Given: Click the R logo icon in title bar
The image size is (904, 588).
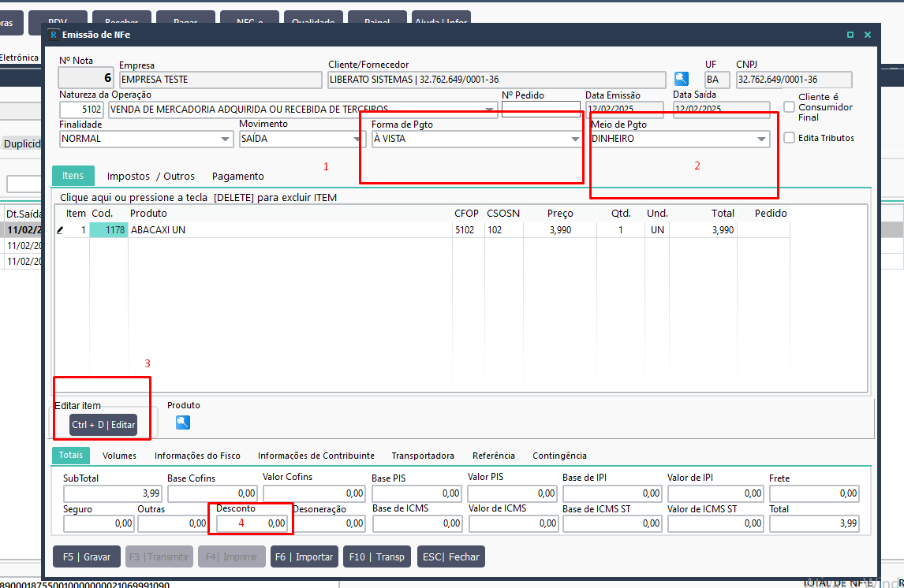Looking at the screenshot, I should tap(54, 35).
